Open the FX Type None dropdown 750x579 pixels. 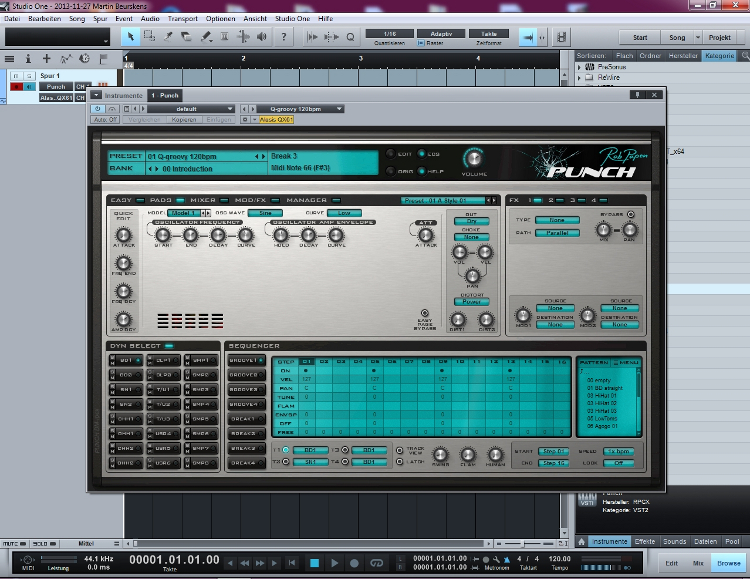pyautogui.click(x=557, y=220)
